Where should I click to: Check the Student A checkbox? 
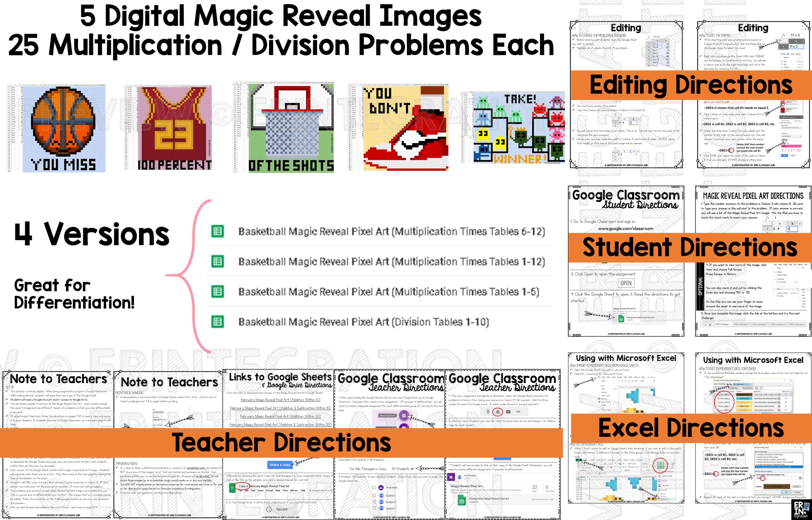[375, 495]
